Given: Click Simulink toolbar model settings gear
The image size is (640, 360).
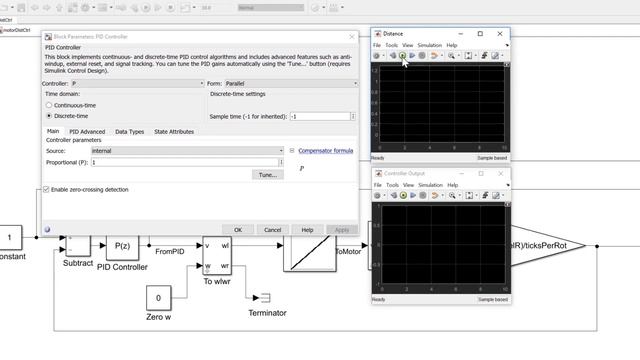Looking at the screenshot, I should click(x=85, y=8).
